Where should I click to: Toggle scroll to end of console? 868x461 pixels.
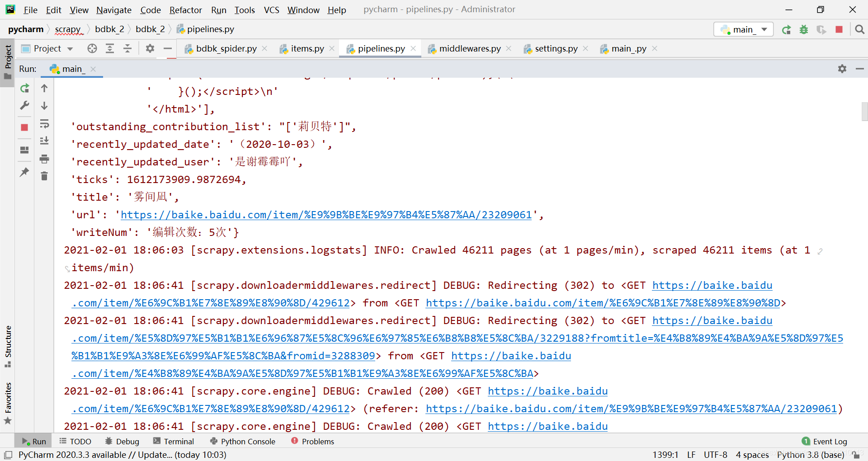tap(44, 141)
